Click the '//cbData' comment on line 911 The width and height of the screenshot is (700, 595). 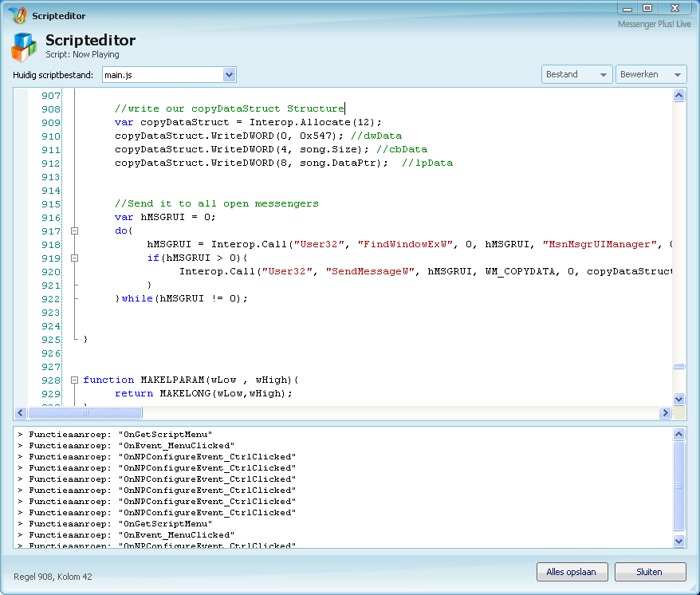(x=402, y=149)
